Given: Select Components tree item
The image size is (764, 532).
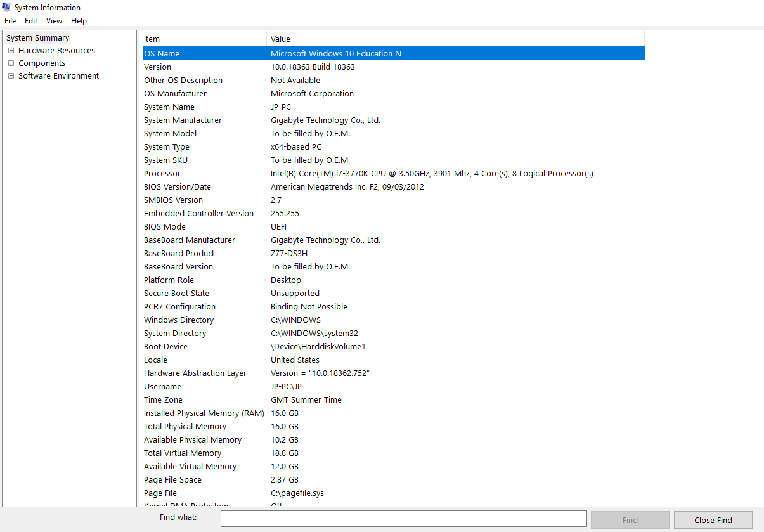Looking at the screenshot, I should 42,63.
